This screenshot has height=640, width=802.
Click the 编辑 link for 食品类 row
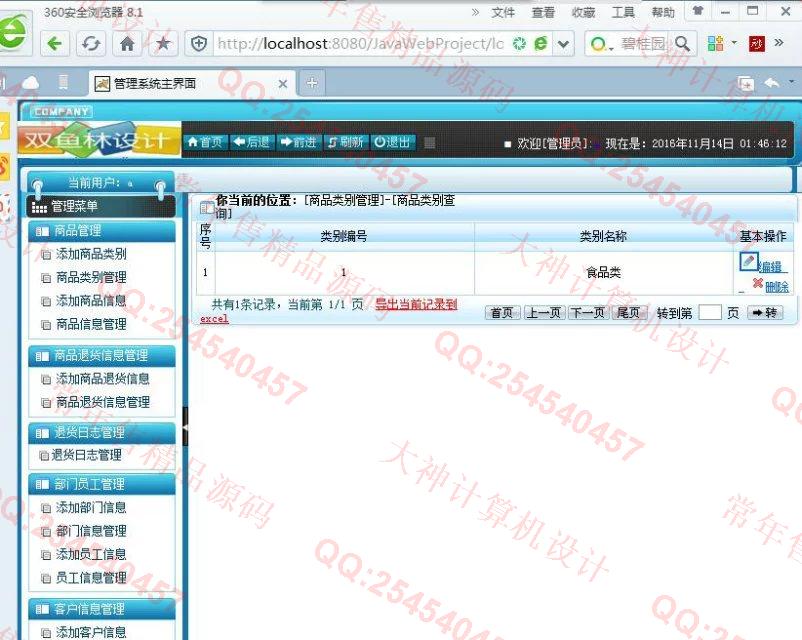pyautogui.click(x=771, y=267)
